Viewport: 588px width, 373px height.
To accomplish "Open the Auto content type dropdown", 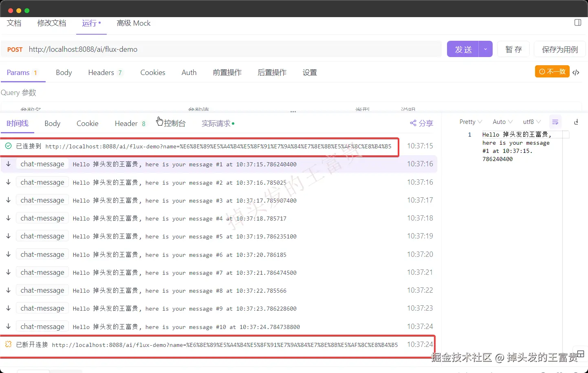I will coord(502,122).
